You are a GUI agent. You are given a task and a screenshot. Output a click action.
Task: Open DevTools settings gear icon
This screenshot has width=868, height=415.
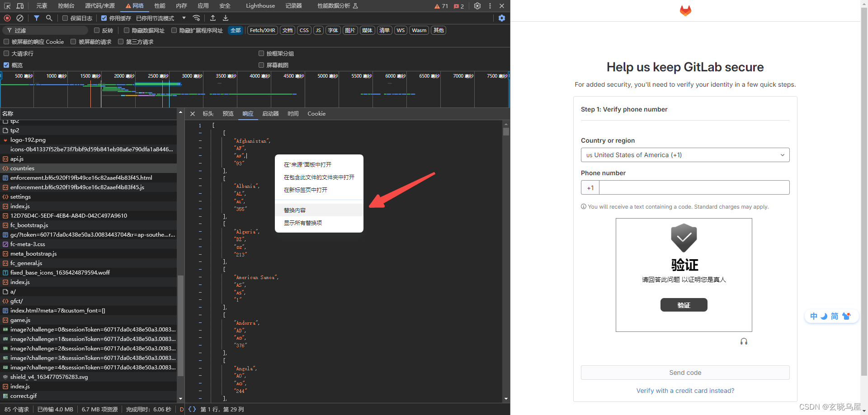pos(477,6)
